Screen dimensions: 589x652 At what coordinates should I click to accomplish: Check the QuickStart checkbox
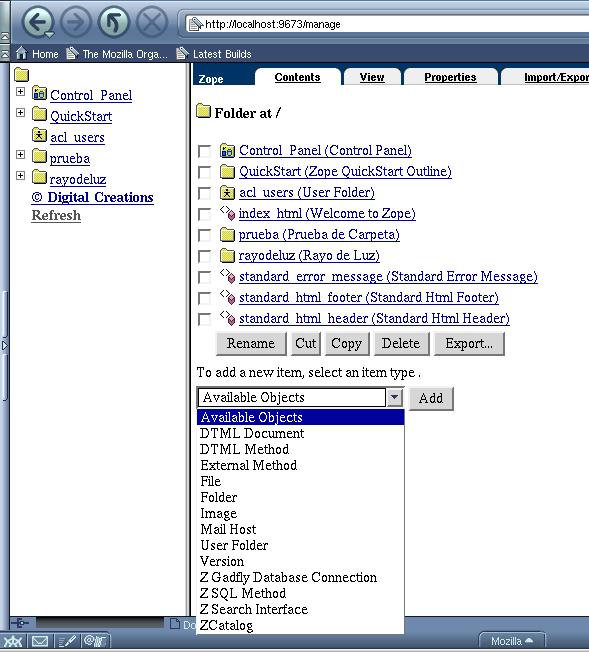[204, 172]
